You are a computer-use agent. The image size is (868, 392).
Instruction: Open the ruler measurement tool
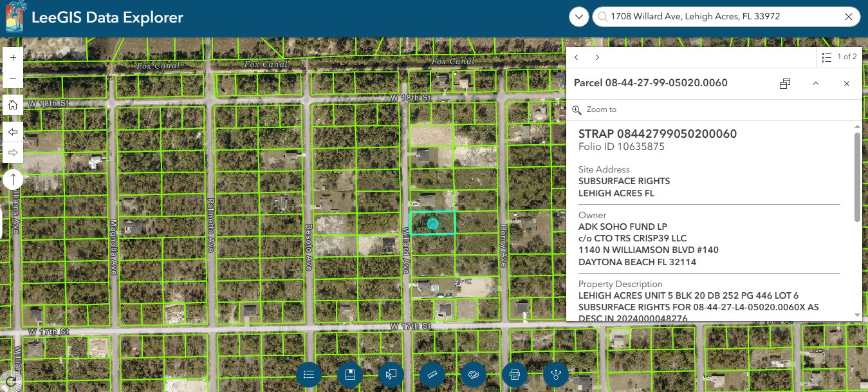click(432, 374)
